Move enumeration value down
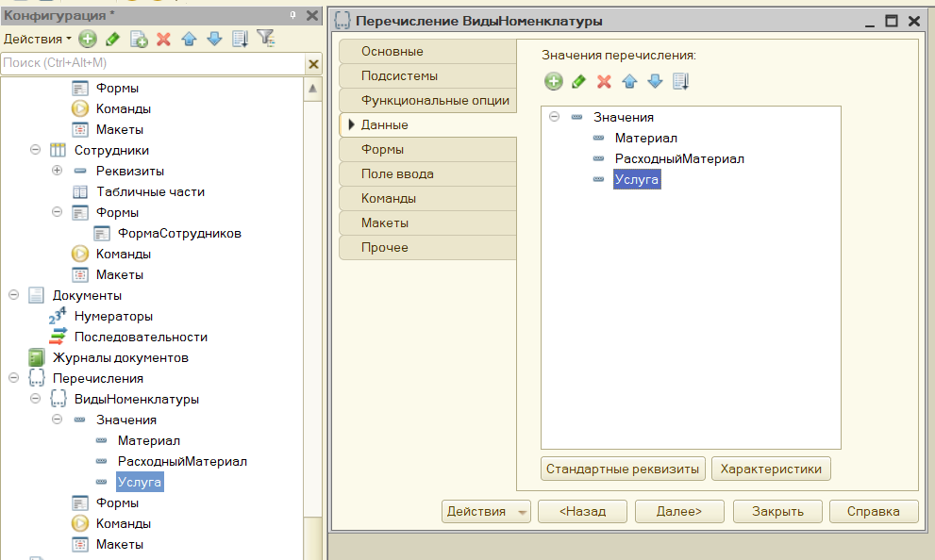 click(655, 82)
